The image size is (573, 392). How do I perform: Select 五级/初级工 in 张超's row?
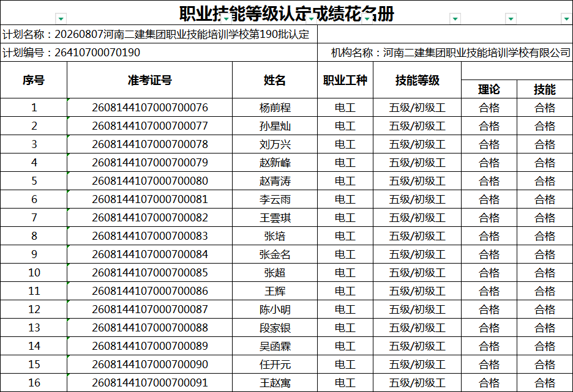[x=418, y=273]
